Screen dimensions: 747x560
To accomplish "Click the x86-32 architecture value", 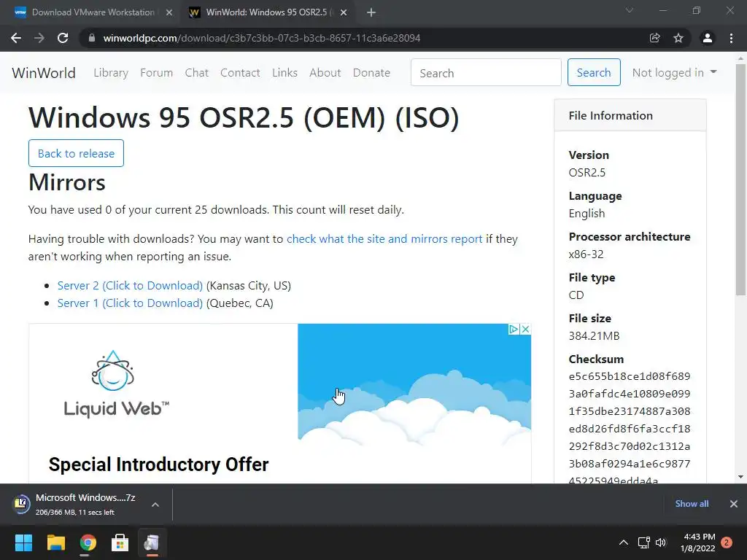I will pos(586,254).
